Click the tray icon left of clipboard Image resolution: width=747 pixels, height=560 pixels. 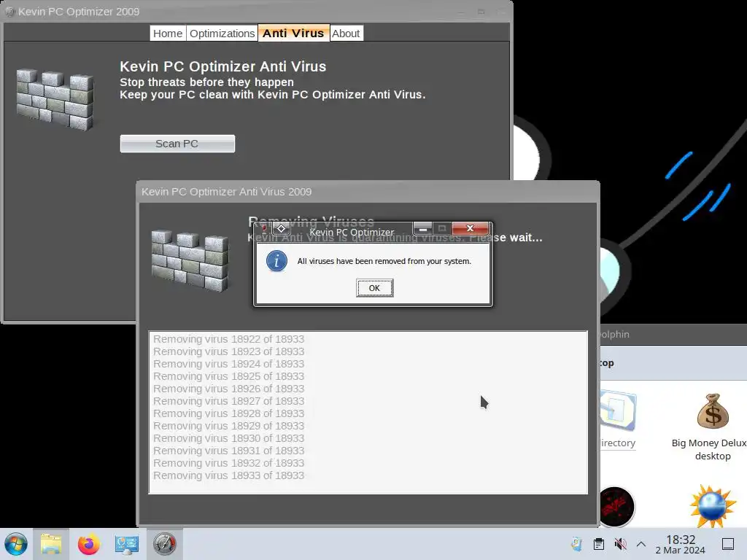point(577,544)
